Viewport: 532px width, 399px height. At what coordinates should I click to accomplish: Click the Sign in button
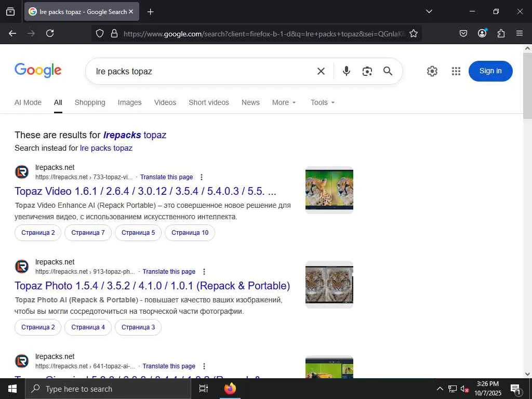490,71
